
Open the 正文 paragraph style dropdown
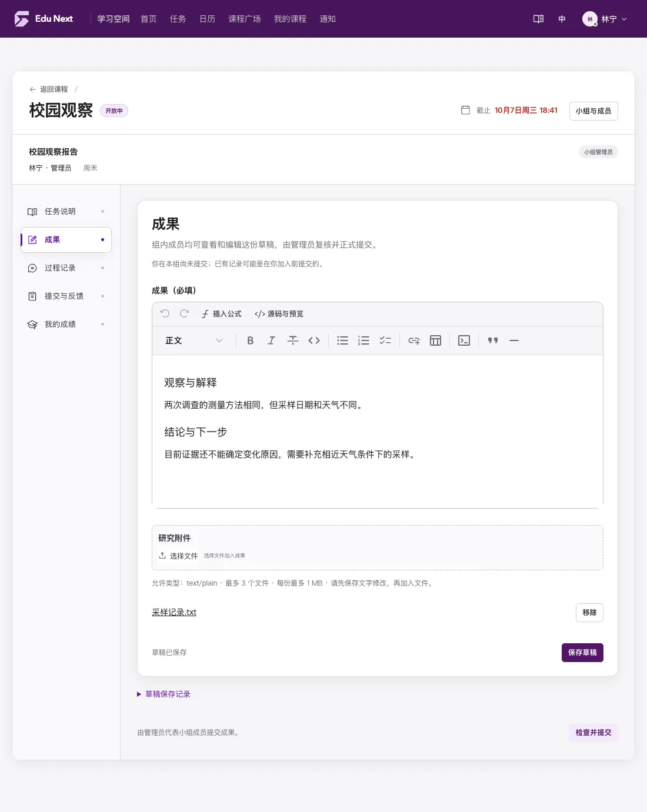tap(194, 340)
